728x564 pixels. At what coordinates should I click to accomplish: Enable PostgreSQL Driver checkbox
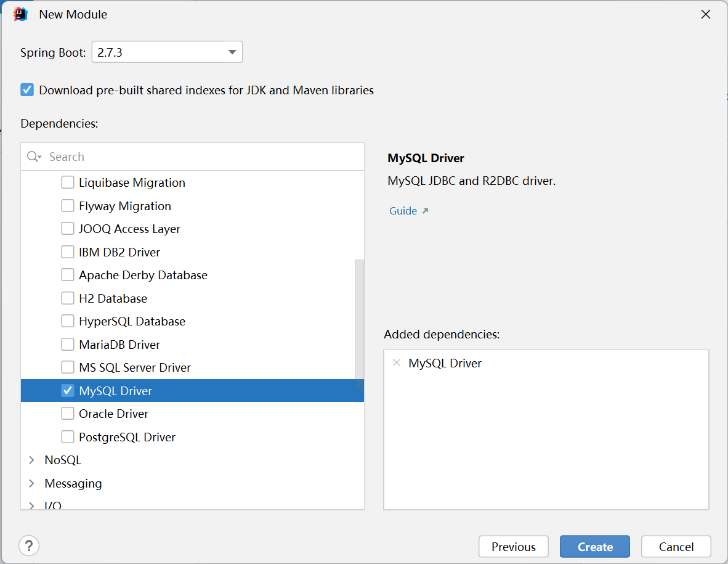68,436
